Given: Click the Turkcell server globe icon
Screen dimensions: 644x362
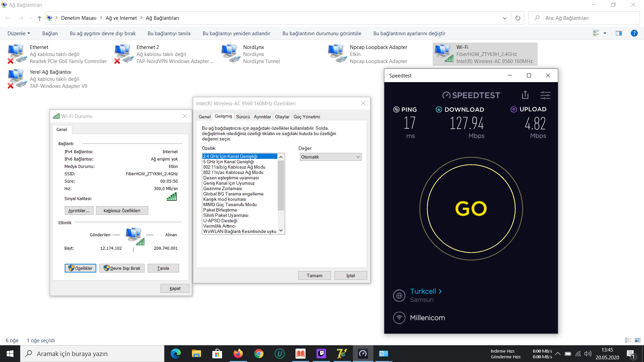Looking at the screenshot, I should [x=399, y=296].
